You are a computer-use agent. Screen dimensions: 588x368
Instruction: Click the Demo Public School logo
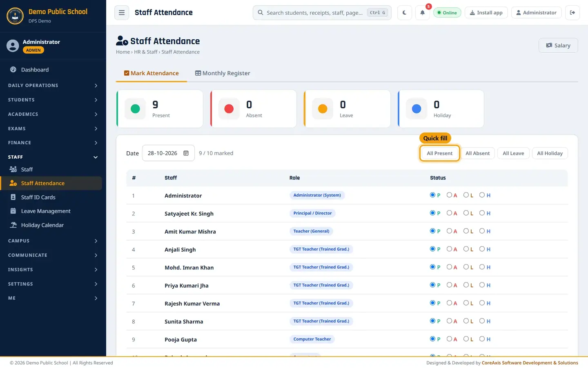click(x=15, y=16)
